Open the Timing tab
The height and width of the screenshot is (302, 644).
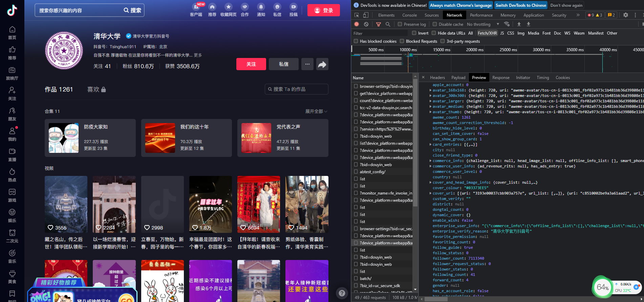coord(543,78)
